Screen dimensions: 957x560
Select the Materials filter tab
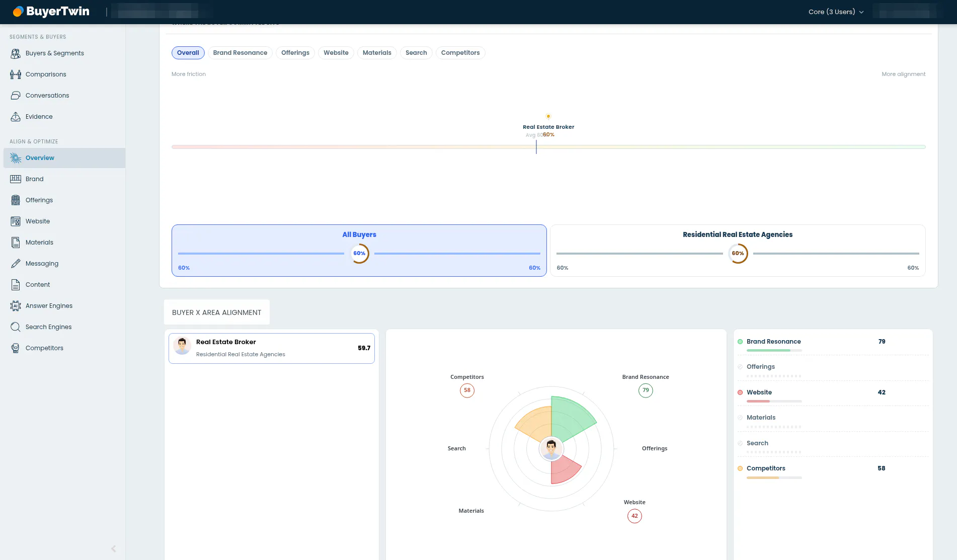(377, 53)
